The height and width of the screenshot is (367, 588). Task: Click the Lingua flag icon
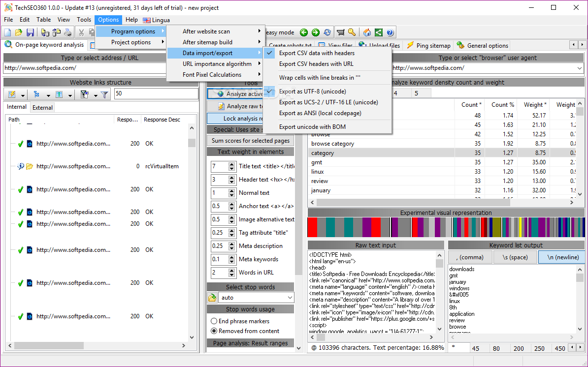pyautogui.click(x=147, y=20)
